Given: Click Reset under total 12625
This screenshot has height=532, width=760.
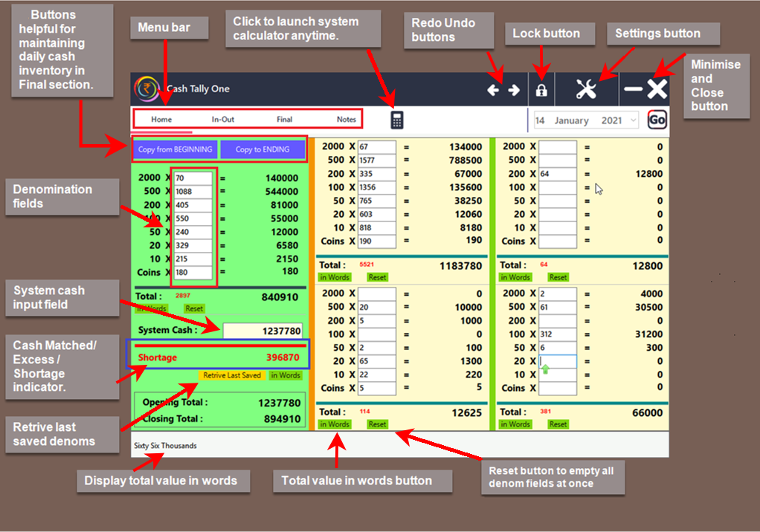Looking at the screenshot, I should pyautogui.click(x=377, y=424).
